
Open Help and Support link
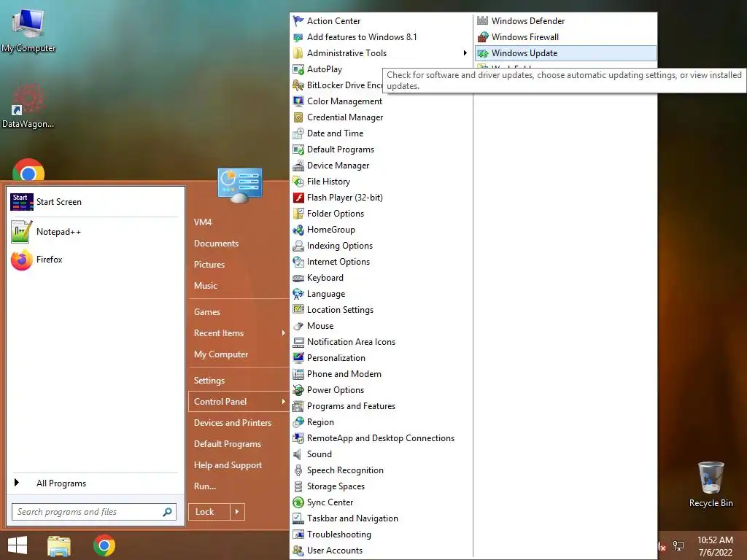click(x=228, y=465)
